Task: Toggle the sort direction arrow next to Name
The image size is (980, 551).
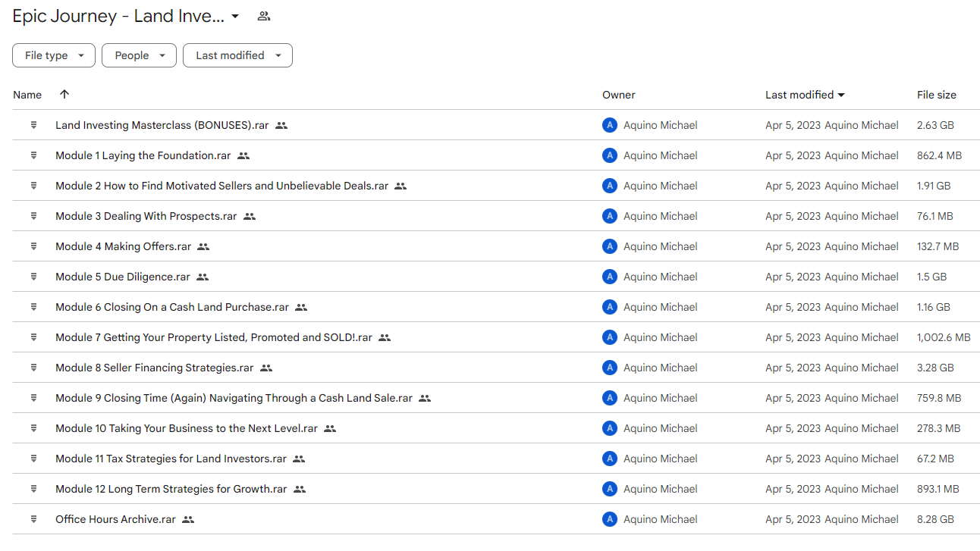Action: (x=64, y=94)
